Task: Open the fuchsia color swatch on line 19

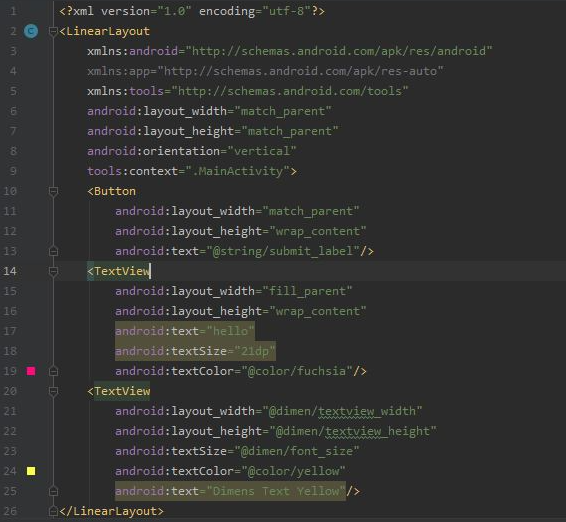Action: [x=31, y=371]
